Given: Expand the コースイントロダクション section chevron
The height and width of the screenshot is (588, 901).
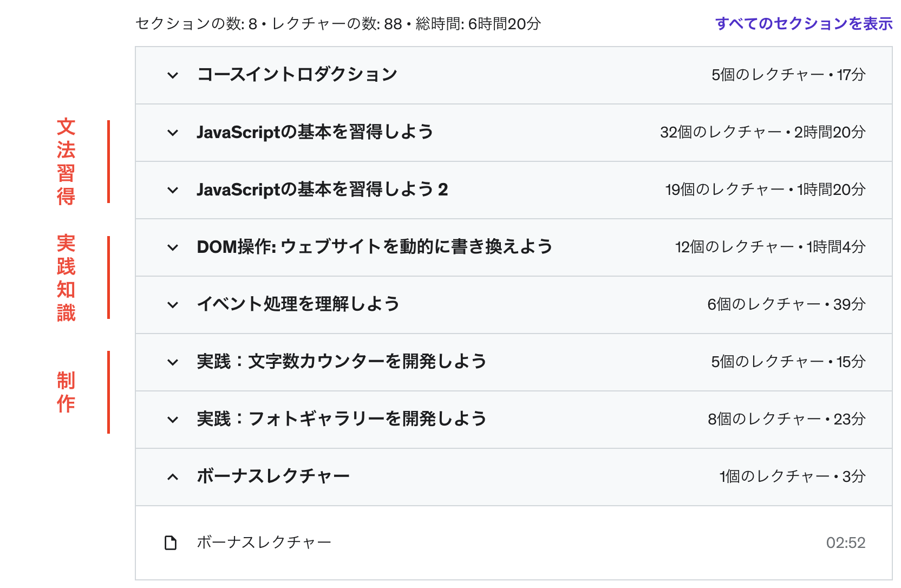Looking at the screenshot, I should (x=173, y=75).
